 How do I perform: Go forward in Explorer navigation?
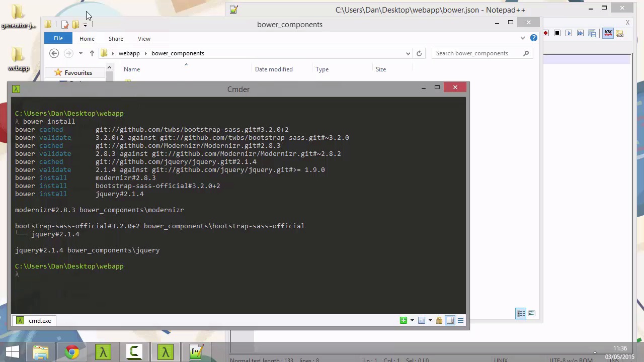pyautogui.click(x=68, y=53)
